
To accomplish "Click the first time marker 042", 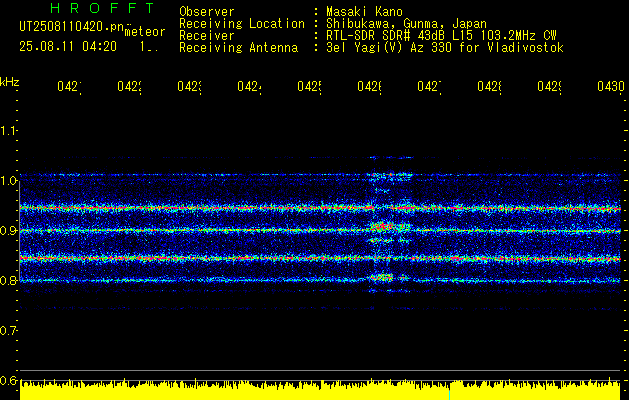I will [69, 87].
